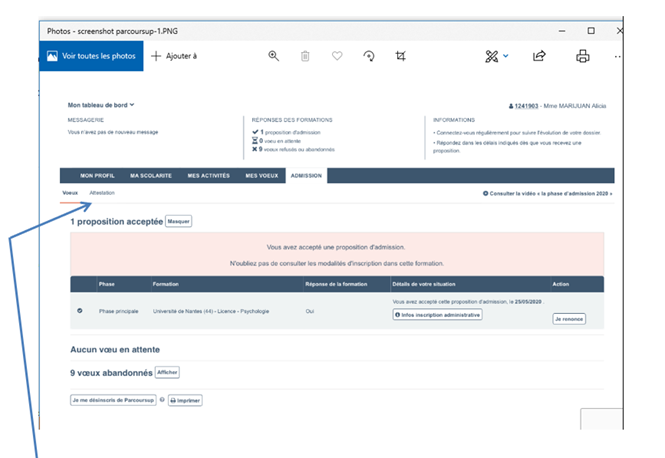Show abandoned wishes with Afficher button
The width and height of the screenshot is (665, 458).
coord(167,372)
